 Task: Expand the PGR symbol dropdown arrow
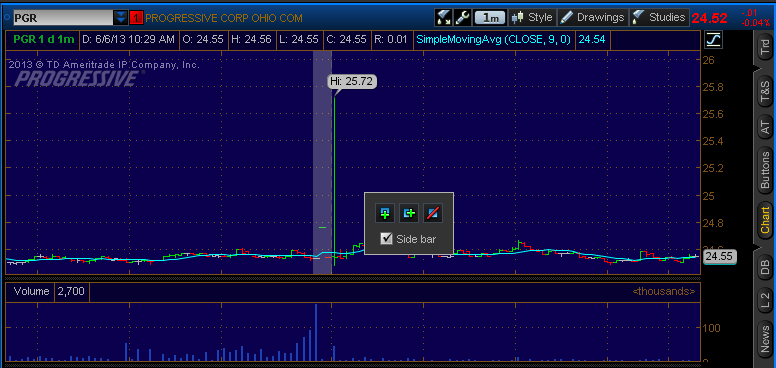point(120,18)
